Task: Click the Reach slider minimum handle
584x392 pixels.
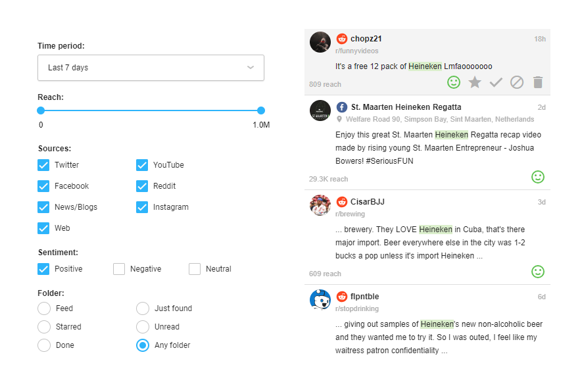Action: pos(41,110)
